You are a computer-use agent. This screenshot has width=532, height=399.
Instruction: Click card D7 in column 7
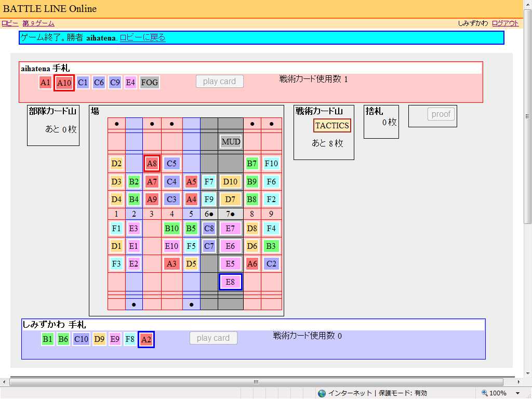pyautogui.click(x=230, y=199)
